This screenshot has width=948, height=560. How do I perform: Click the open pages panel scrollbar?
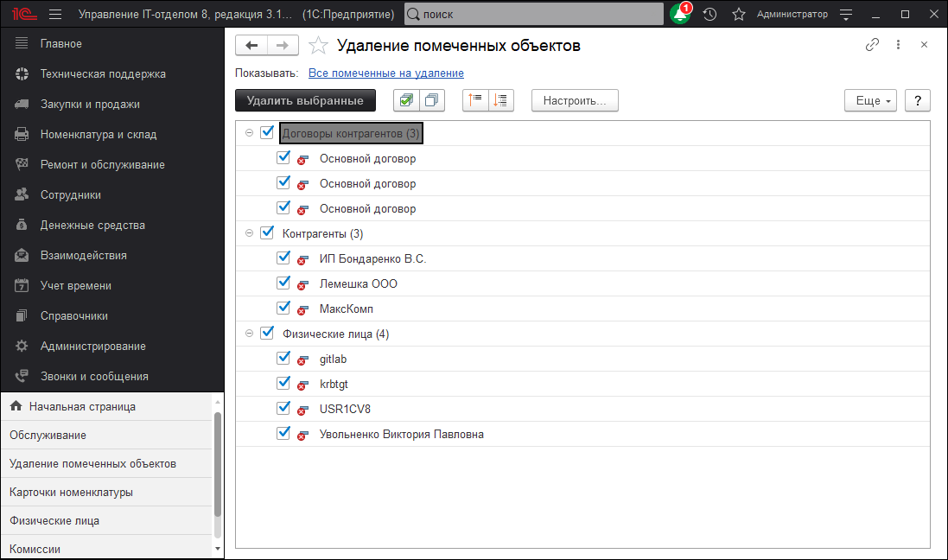tap(218, 475)
